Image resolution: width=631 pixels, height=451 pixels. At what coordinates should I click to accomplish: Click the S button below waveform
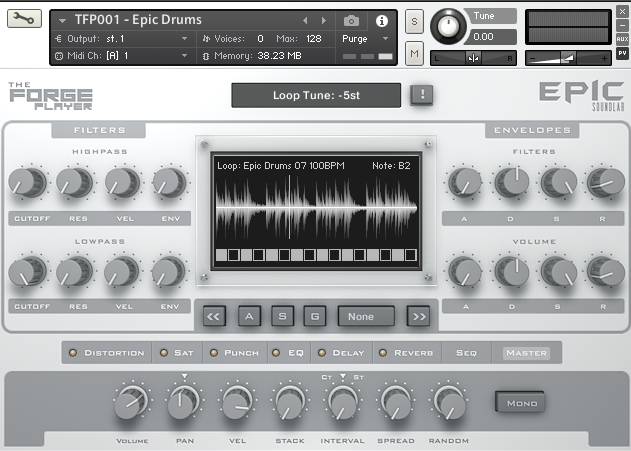tap(283, 316)
